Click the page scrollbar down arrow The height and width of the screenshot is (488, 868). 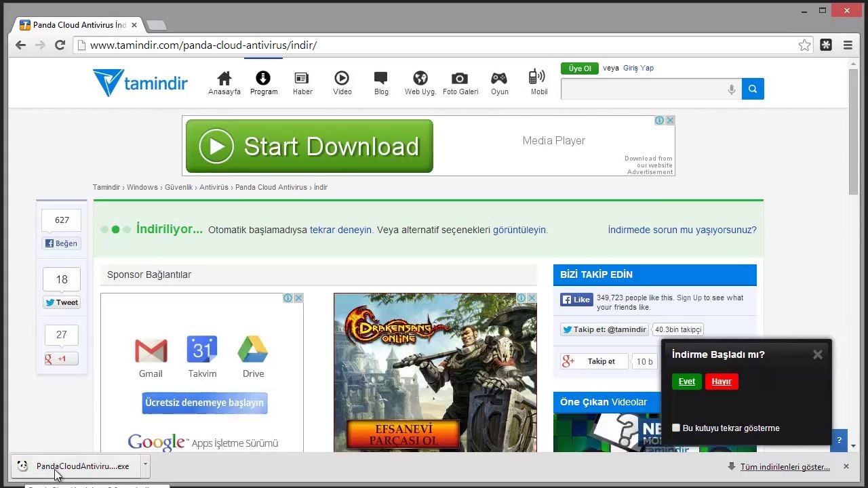pos(853,446)
